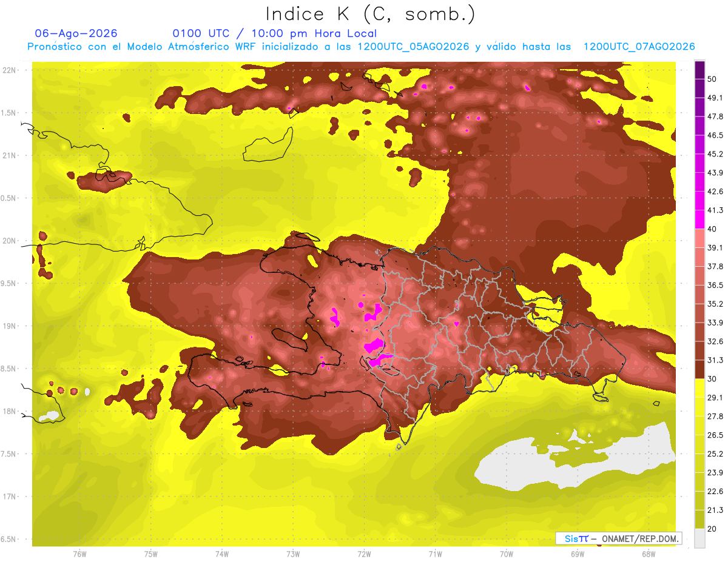728x562 pixels.
Task: Click the color bar value "21.3"
Action: pos(715,510)
